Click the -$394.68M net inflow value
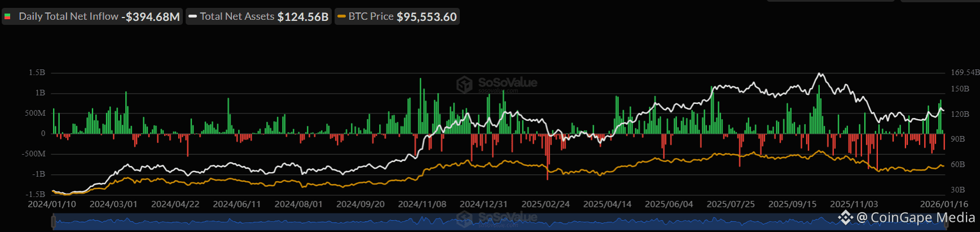This screenshot has width=980, height=232. point(151,16)
